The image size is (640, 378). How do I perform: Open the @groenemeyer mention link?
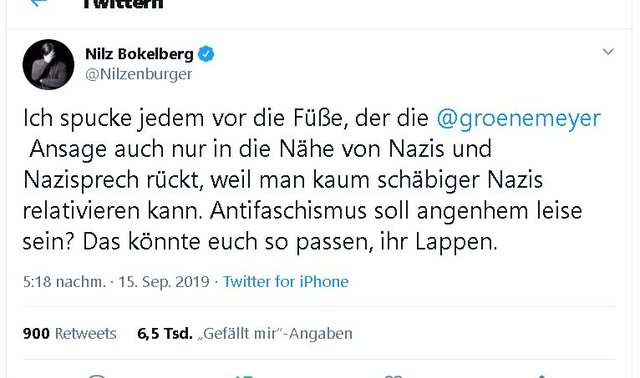(x=518, y=119)
